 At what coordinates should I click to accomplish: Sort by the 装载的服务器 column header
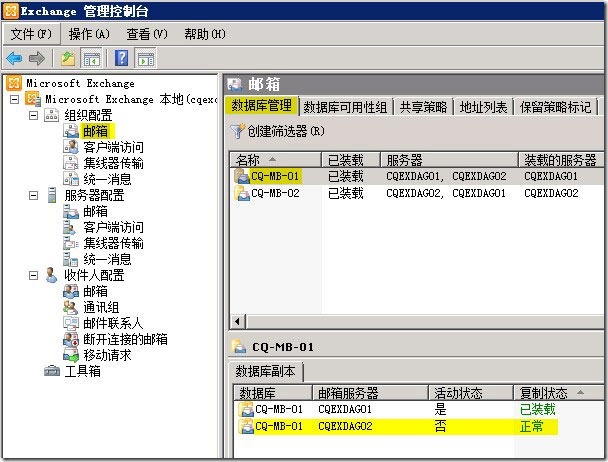pos(561,159)
